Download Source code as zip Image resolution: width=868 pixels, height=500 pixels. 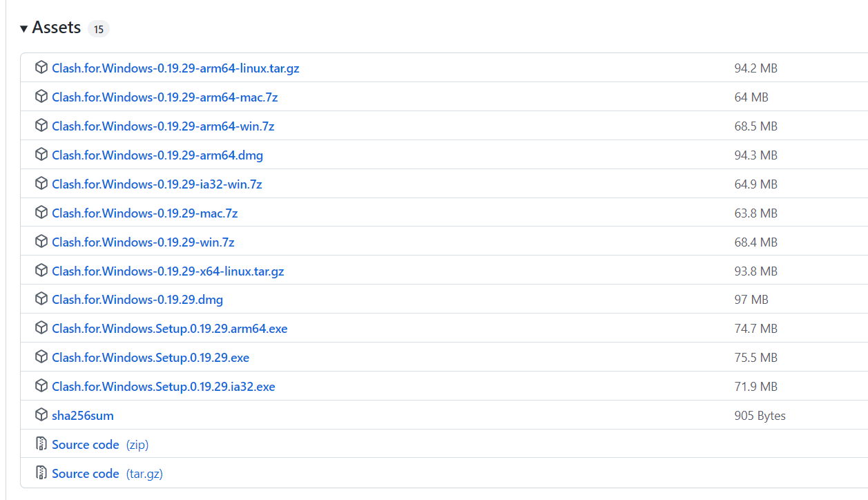86,445
